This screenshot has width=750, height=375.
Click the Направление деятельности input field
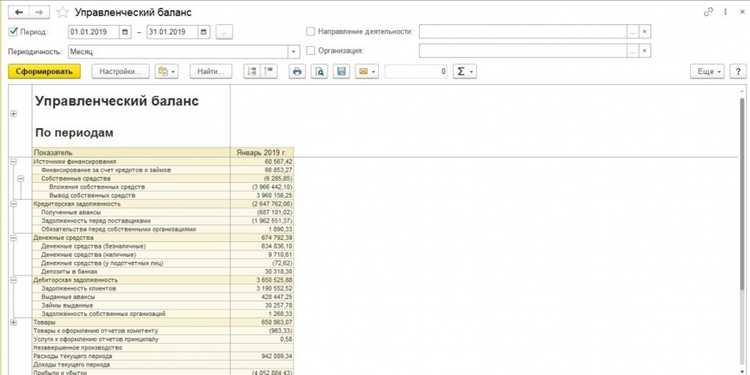coord(523,32)
